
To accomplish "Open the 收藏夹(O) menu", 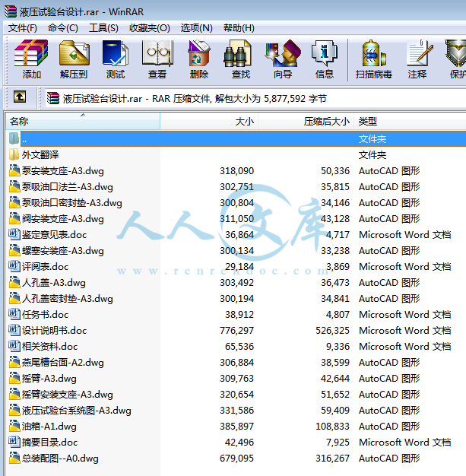I will pos(150,28).
